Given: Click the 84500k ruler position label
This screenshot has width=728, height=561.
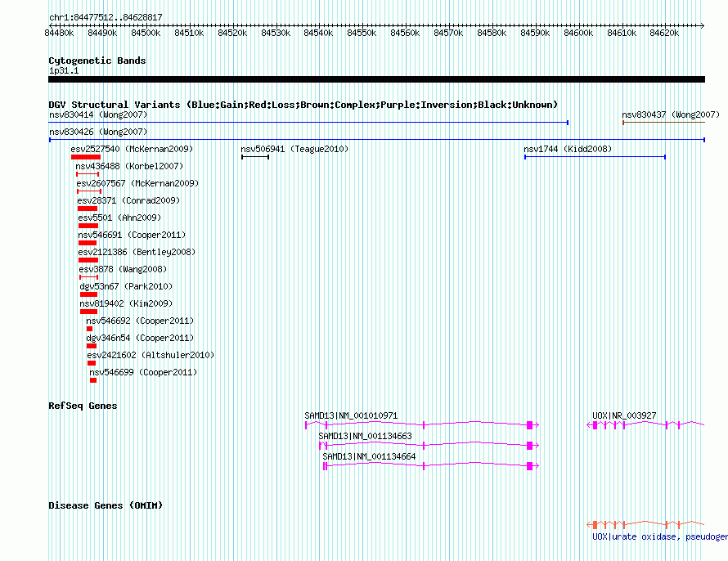Looking at the screenshot, I should coord(146,34).
